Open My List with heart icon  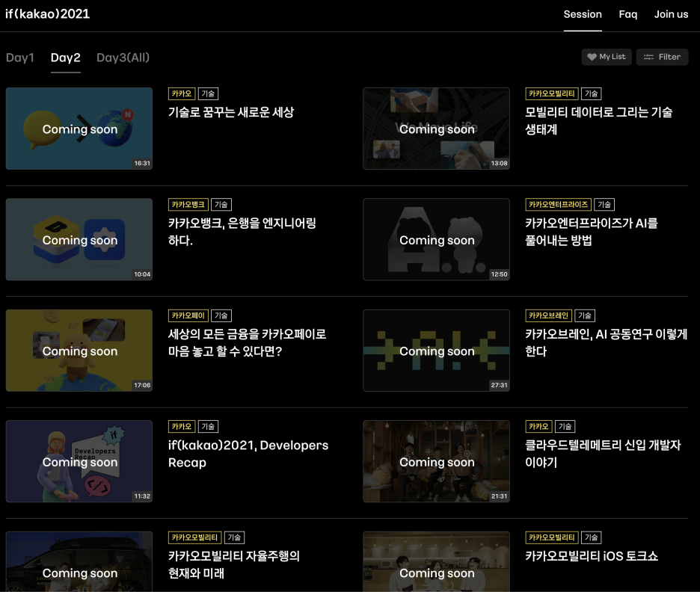(x=607, y=57)
